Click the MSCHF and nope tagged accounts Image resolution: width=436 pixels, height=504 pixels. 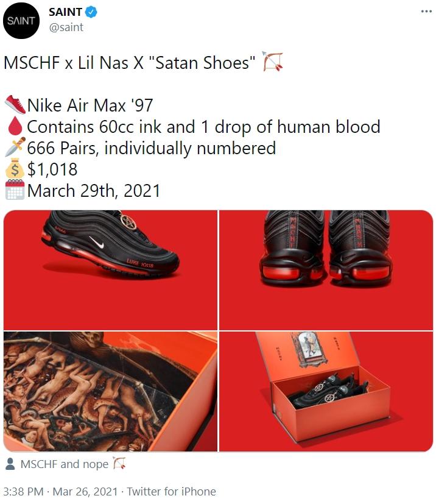tap(65, 464)
